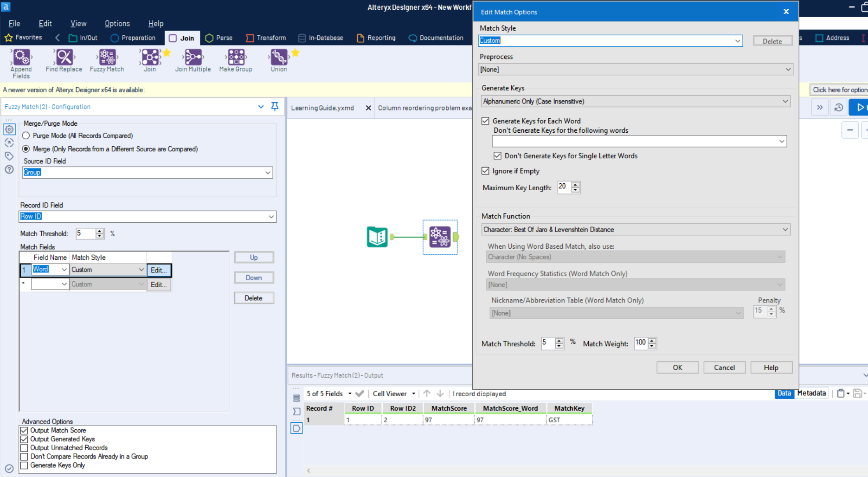Open the Preprocess dropdown
The width and height of the screenshot is (868, 477).
point(787,69)
